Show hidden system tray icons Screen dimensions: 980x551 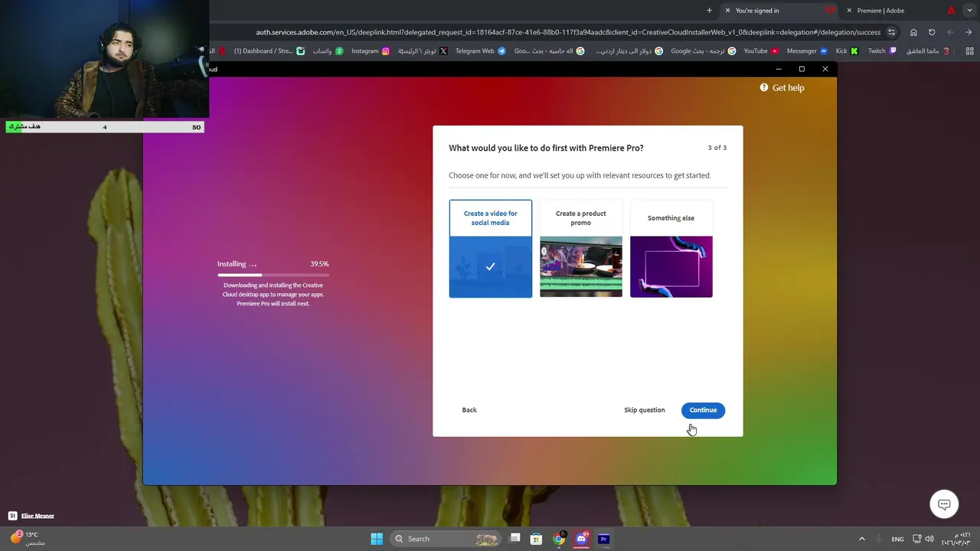tap(861, 539)
